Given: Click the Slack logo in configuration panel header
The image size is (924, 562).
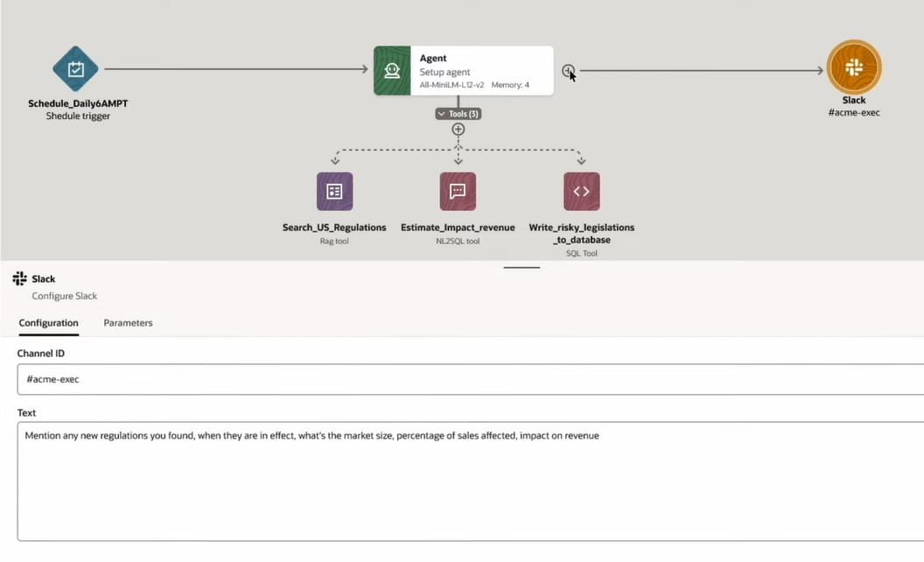Looking at the screenshot, I should tap(20, 278).
